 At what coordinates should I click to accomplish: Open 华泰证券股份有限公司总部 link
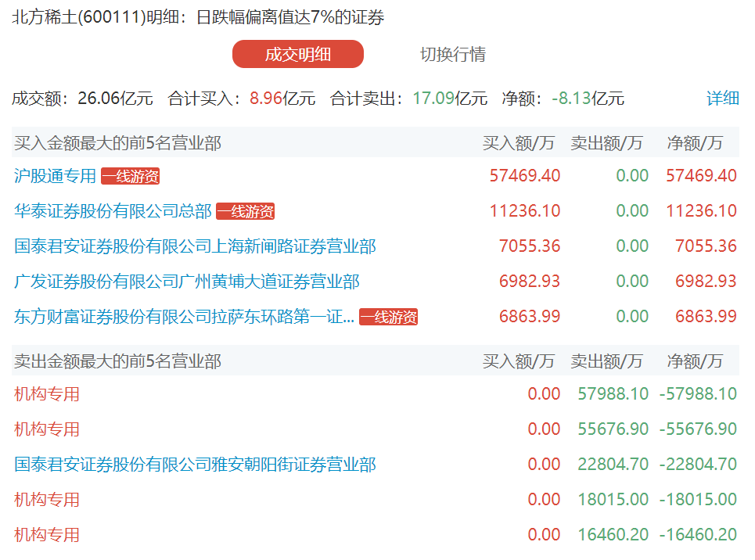pos(113,211)
